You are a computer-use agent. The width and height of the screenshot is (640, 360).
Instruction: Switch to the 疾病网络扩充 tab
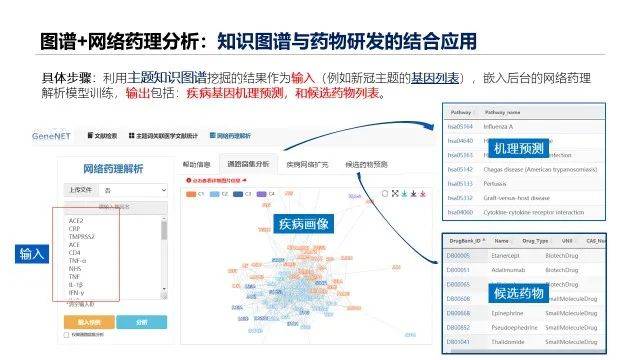pyautogui.click(x=307, y=164)
